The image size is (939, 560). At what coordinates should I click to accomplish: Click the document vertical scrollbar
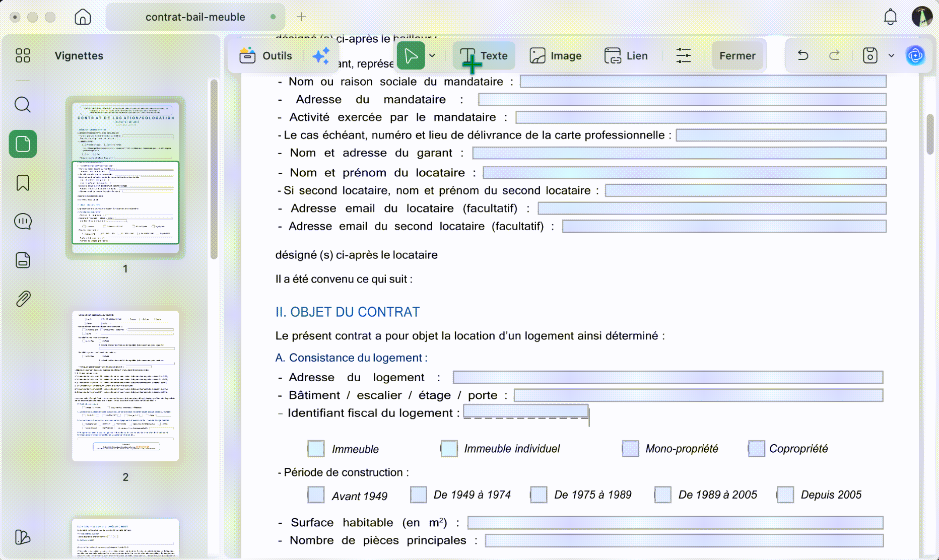coord(930,134)
